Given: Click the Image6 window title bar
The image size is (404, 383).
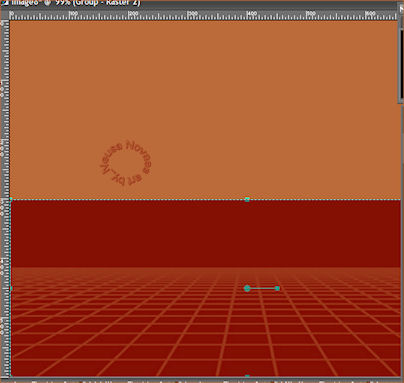Looking at the screenshot, I should pyautogui.click(x=200, y=3).
